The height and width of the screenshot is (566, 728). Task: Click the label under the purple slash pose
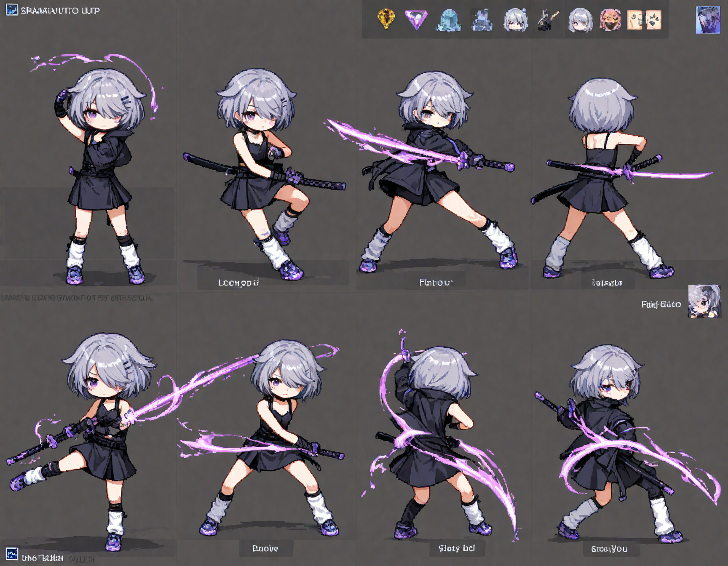436,282
